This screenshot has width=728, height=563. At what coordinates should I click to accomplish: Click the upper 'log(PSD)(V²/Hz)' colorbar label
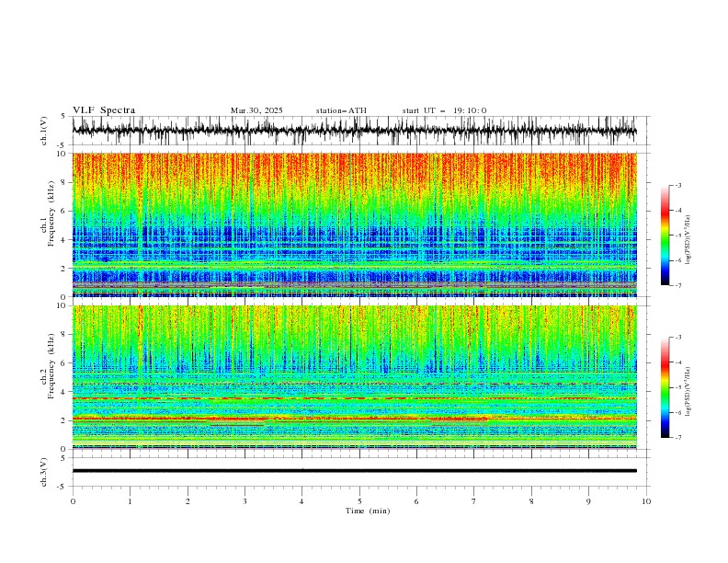688,240
